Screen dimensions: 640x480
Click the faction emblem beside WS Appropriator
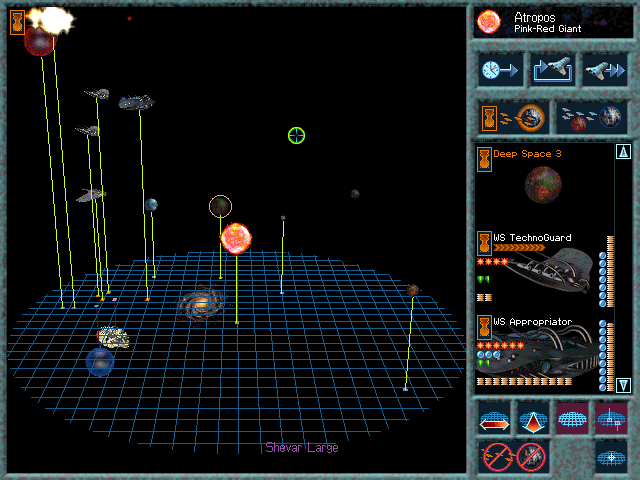pos(484,327)
